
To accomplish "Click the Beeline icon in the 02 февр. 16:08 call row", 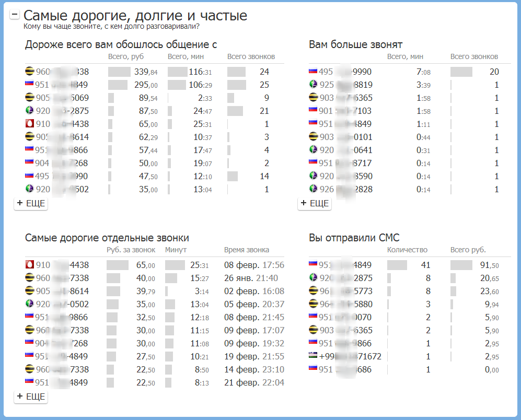I will 30,290.
